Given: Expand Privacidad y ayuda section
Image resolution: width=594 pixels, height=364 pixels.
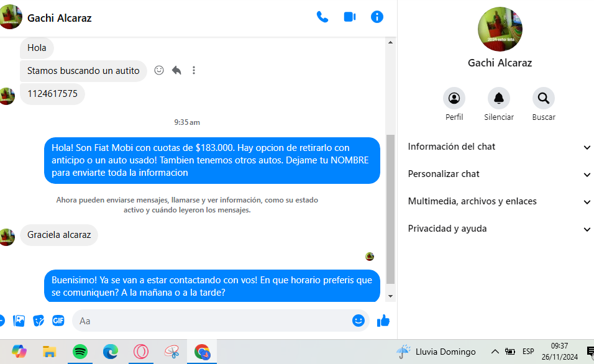Looking at the screenshot, I should click(497, 229).
